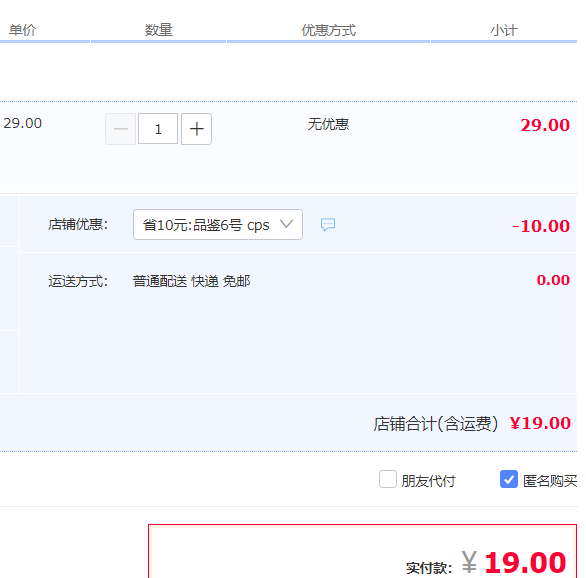Image resolution: width=586 pixels, height=578 pixels.
Task: Click the 普通配送 快递 免邮 shipping option
Action: [191, 281]
